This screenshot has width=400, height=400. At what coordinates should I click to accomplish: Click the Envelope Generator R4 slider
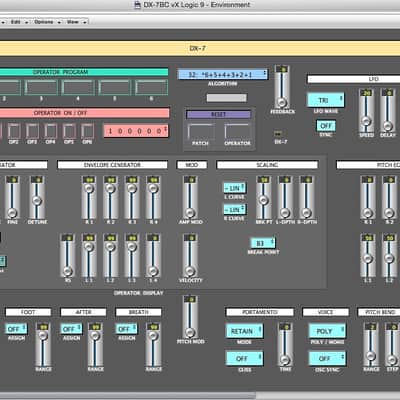[153, 197]
